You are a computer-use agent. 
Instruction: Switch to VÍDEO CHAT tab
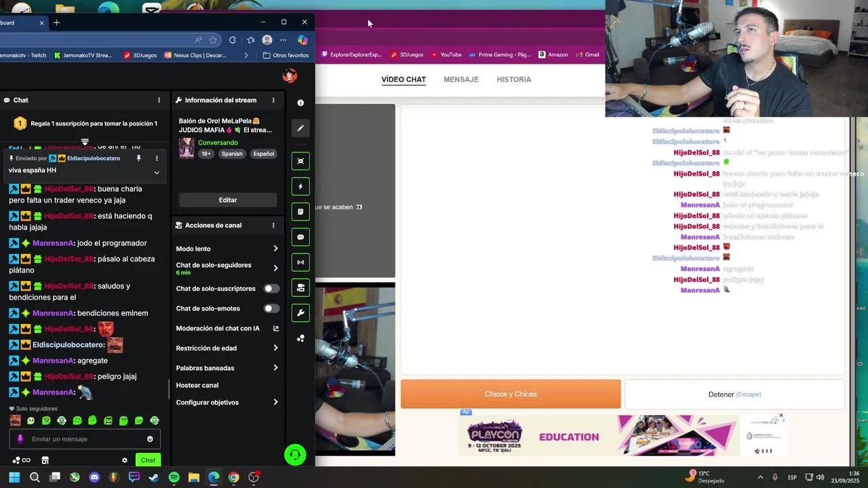pos(403,79)
